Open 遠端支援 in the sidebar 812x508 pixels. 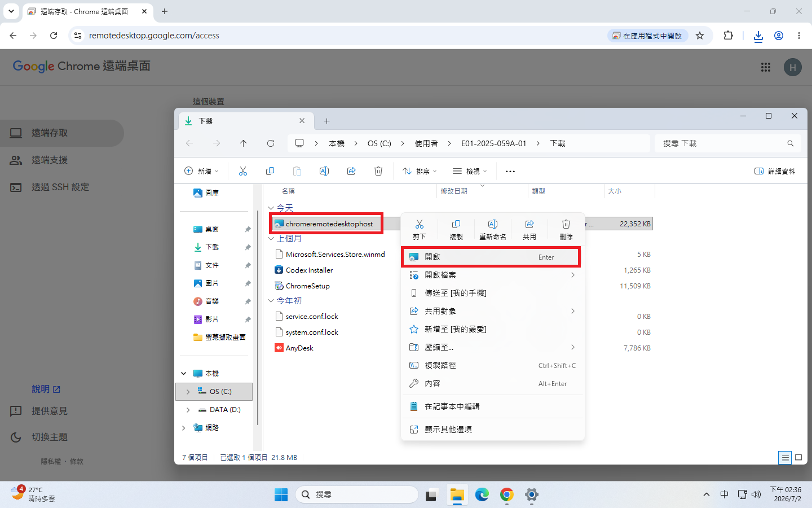[x=61, y=160]
